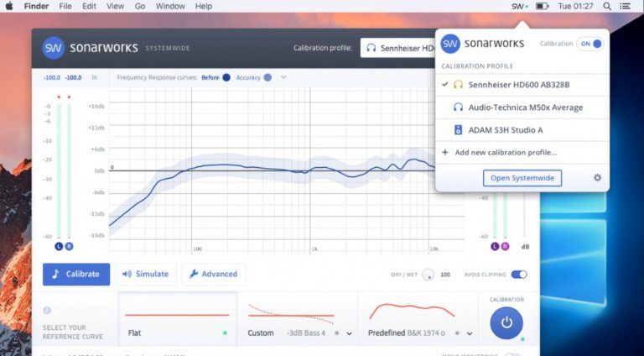Image resolution: width=644 pixels, height=356 pixels.
Task: Click the wrench icon on Advanced
Action: coord(194,275)
